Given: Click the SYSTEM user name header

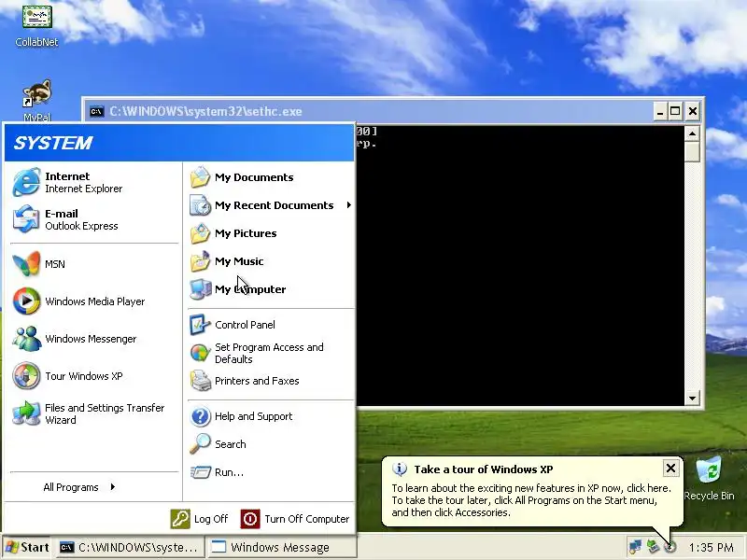Looking at the screenshot, I should click(x=52, y=143).
